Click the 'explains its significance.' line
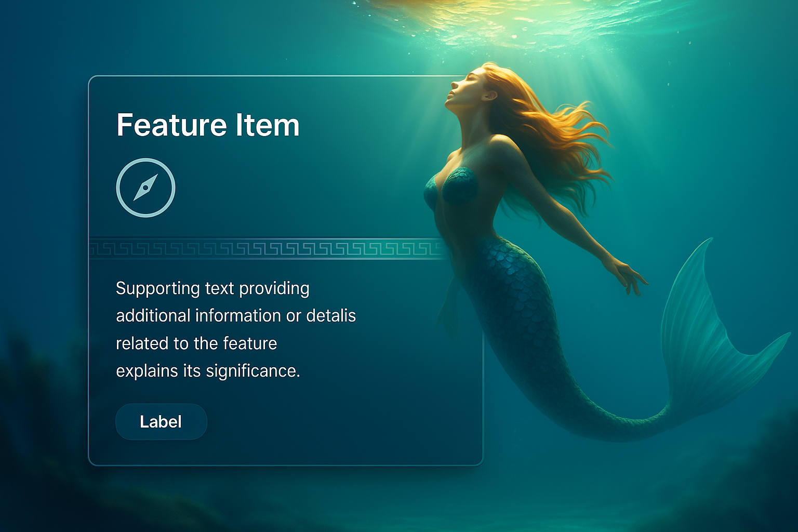This screenshot has width=798, height=532. [x=208, y=371]
